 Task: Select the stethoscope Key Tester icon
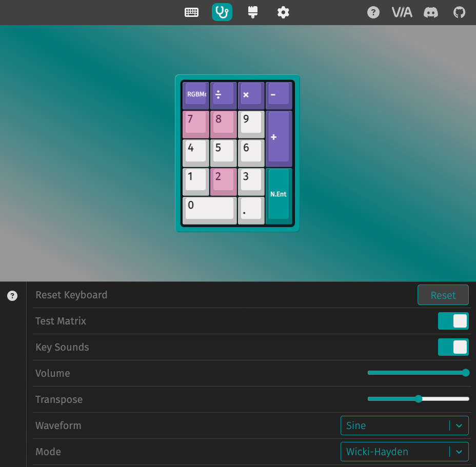(x=222, y=12)
